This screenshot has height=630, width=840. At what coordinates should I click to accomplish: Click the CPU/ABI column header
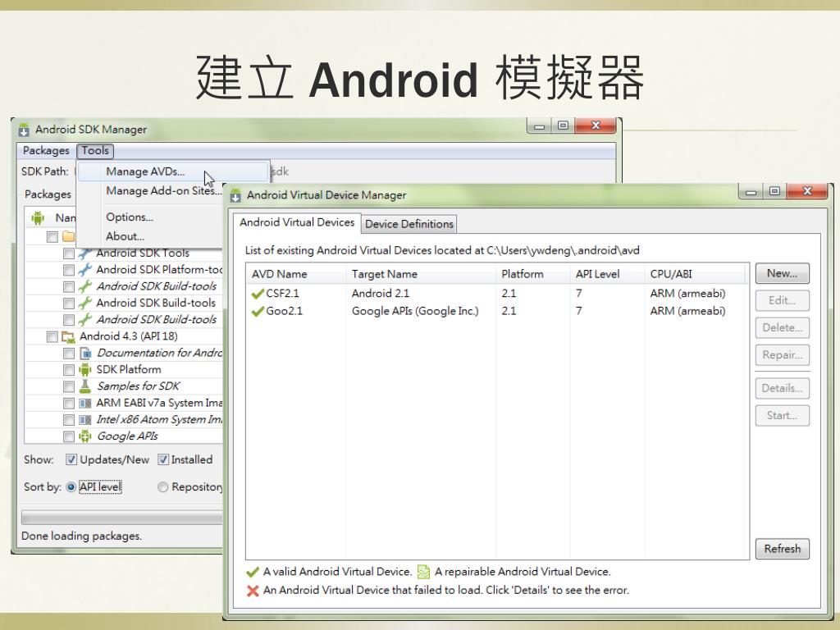(x=696, y=274)
